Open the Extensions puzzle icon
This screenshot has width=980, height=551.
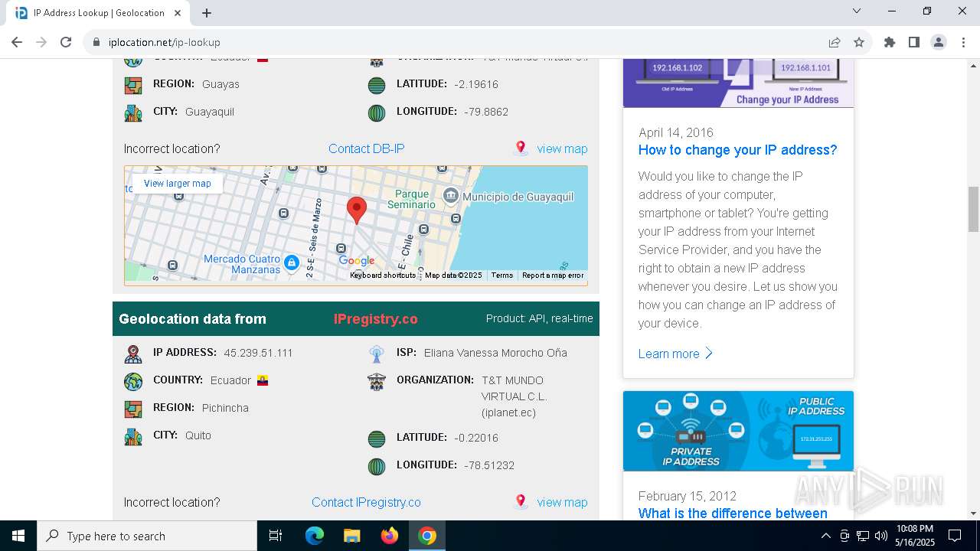890,42
